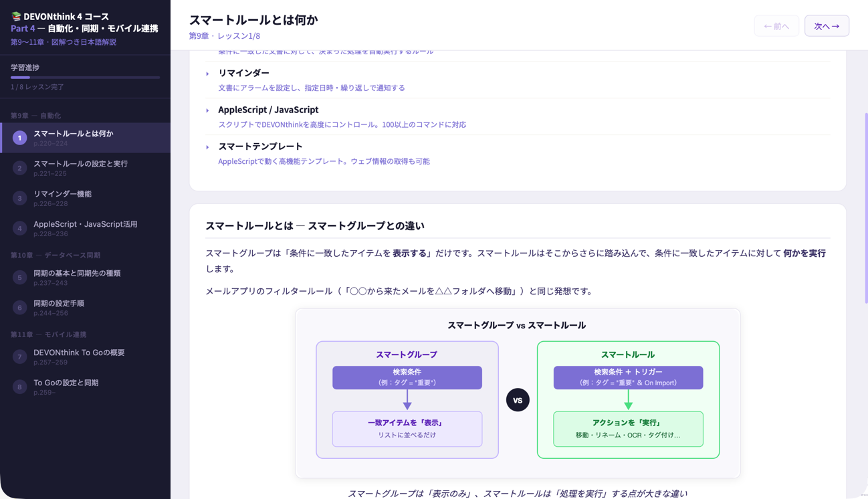The width and height of the screenshot is (868, 499).
Task: Click the 学習進捗 progress bar
Action: (85, 78)
